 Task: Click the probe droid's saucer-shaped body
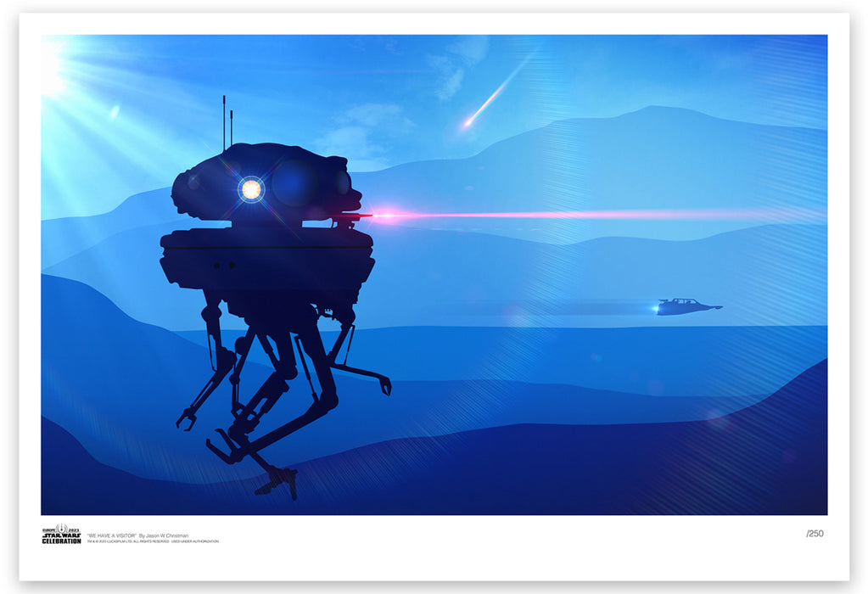267,255
